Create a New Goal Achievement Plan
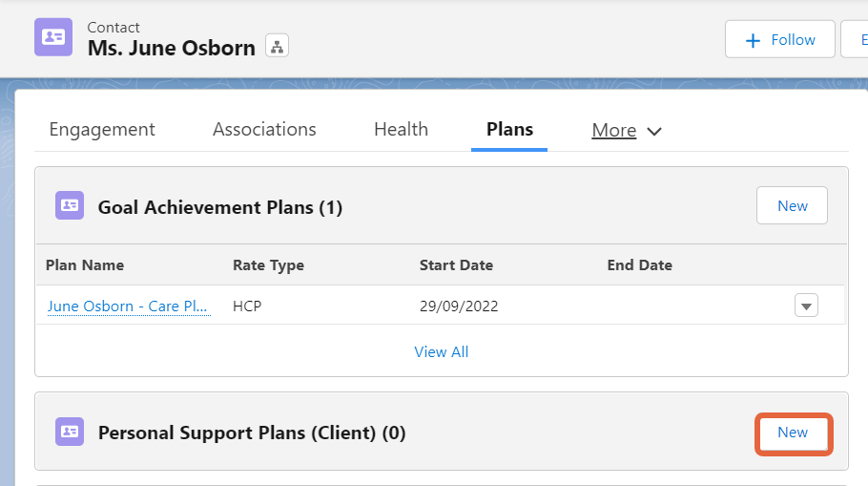868x486 pixels. click(x=792, y=205)
